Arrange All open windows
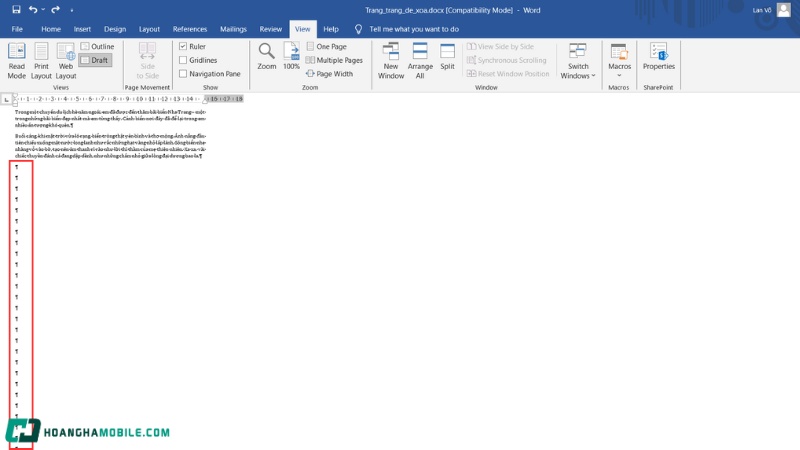This screenshot has height=450, width=800. click(x=420, y=60)
